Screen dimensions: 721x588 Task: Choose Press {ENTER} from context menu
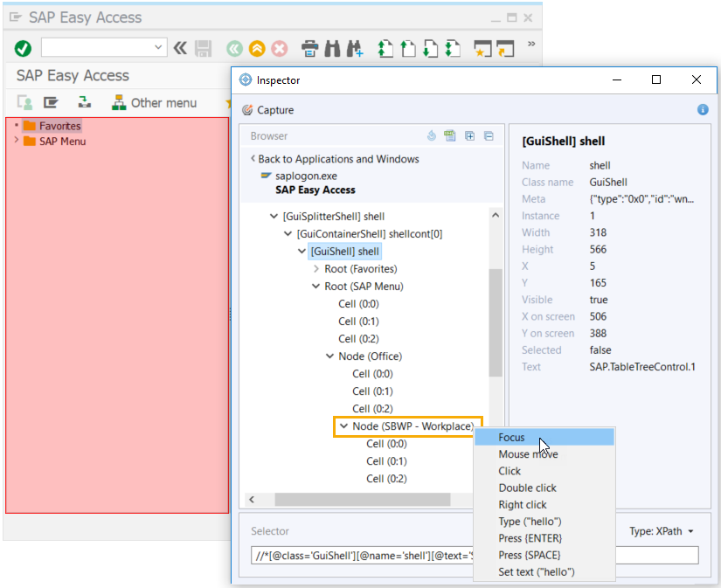[544, 538]
